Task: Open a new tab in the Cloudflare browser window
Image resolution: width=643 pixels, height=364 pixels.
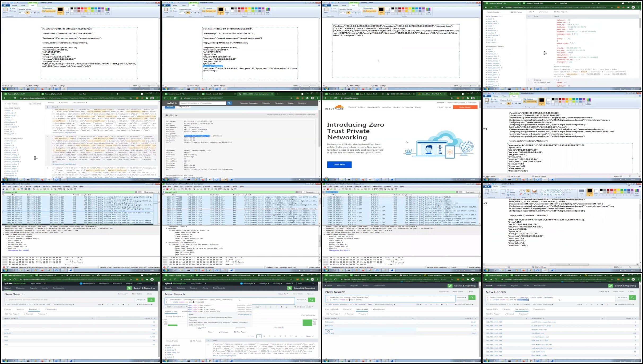Action: pos(450,94)
